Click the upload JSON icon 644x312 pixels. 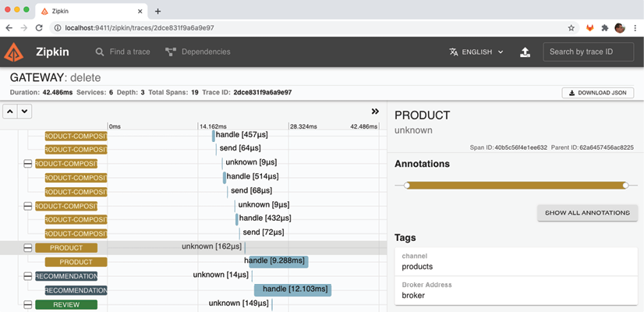(525, 51)
